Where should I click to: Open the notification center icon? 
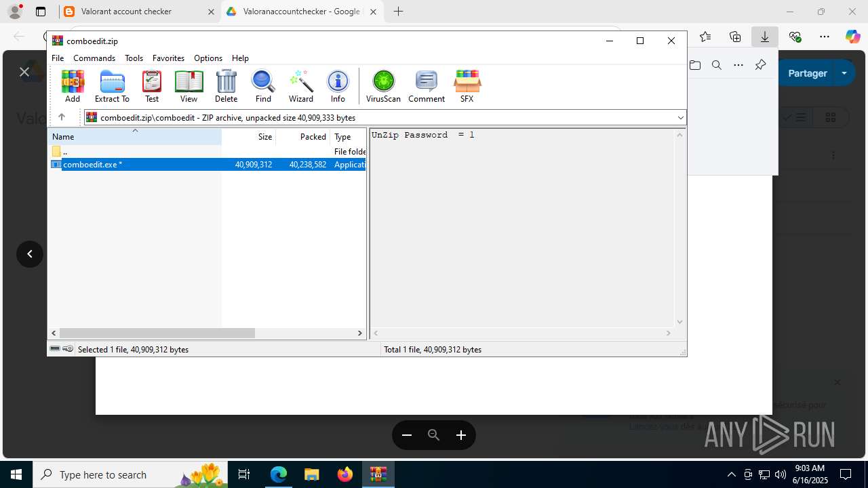(x=846, y=474)
